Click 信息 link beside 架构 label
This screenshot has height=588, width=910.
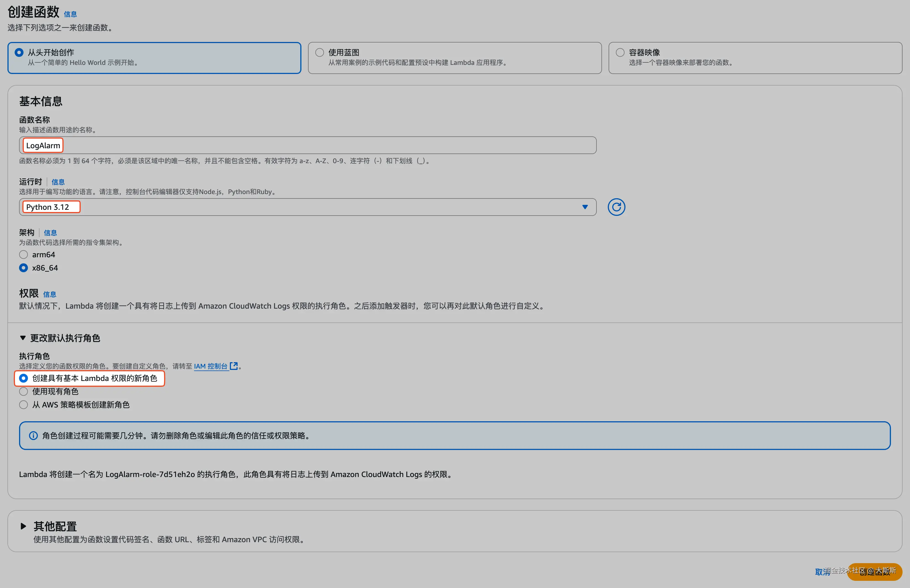[51, 233]
